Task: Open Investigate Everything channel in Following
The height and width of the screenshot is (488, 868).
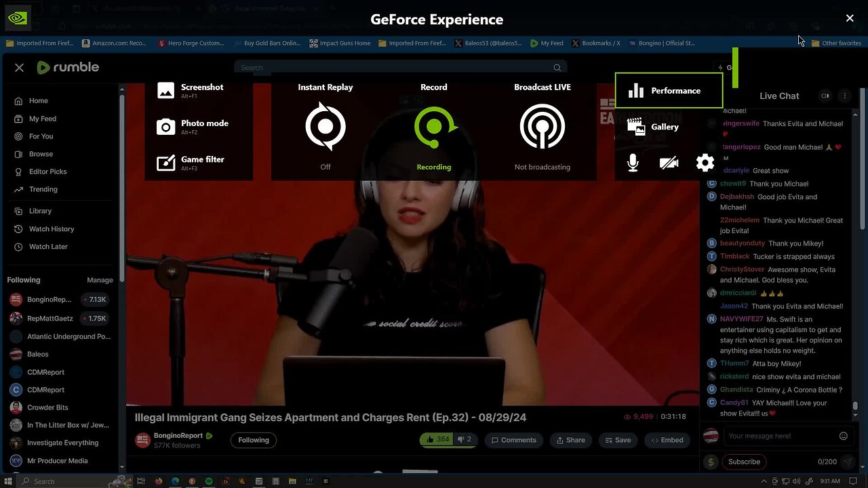Action: pyautogui.click(x=54, y=443)
